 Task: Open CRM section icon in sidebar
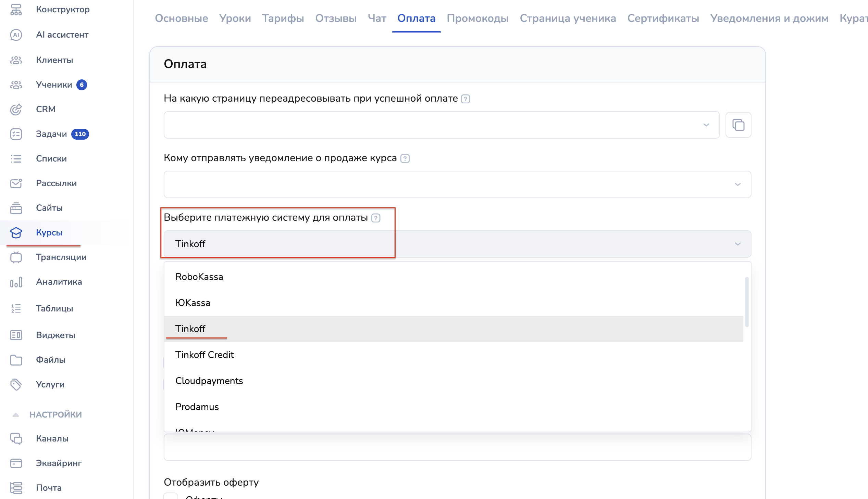point(16,109)
